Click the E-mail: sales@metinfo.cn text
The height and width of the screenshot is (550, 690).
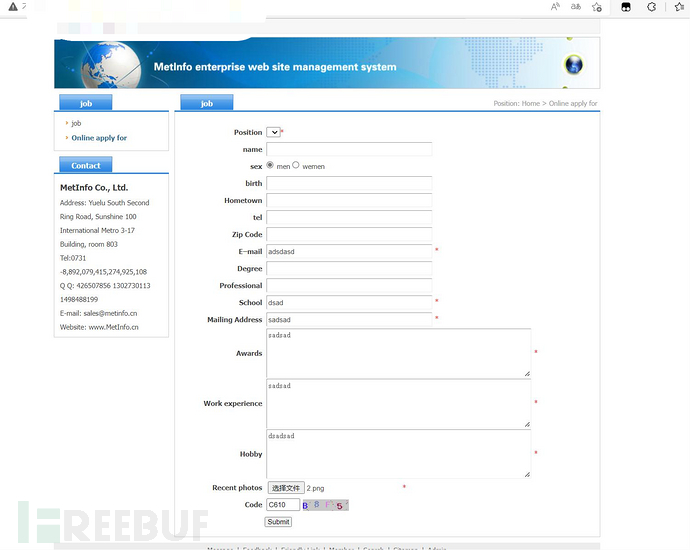99,313
